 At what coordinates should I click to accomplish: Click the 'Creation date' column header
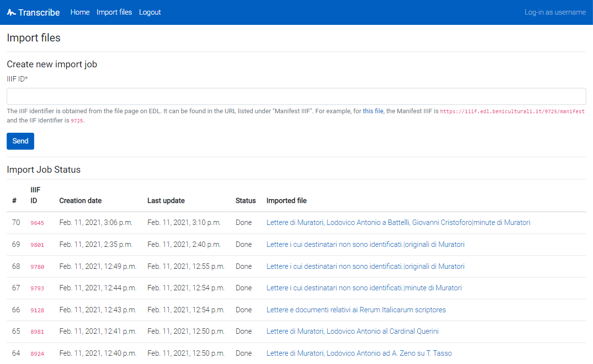(x=81, y=201)
